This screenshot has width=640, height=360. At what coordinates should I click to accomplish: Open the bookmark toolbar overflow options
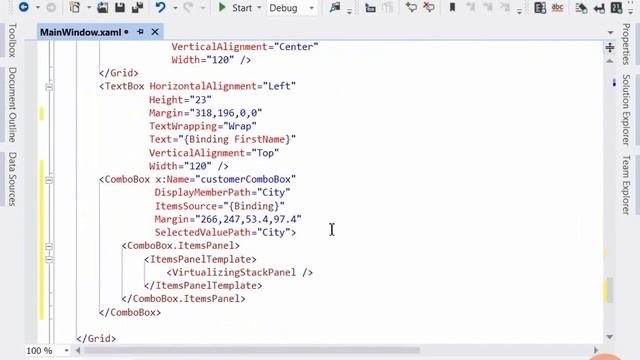click(519, 11)
